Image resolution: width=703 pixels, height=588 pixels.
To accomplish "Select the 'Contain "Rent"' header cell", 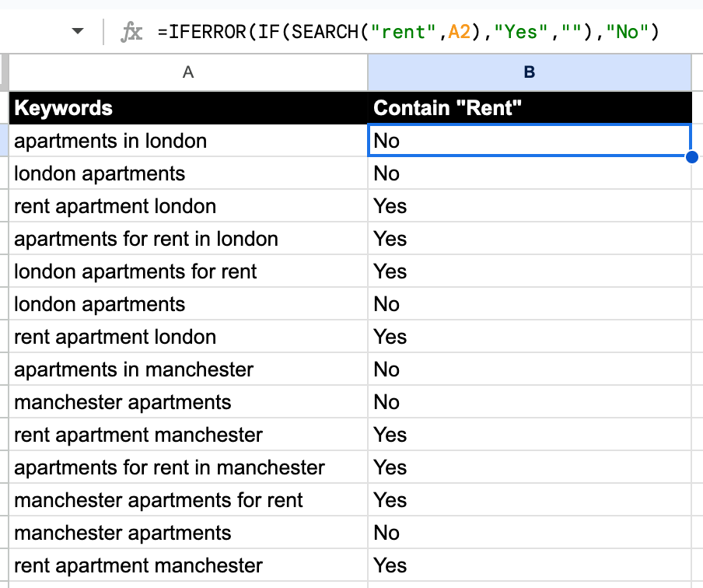I will [529, 108].
